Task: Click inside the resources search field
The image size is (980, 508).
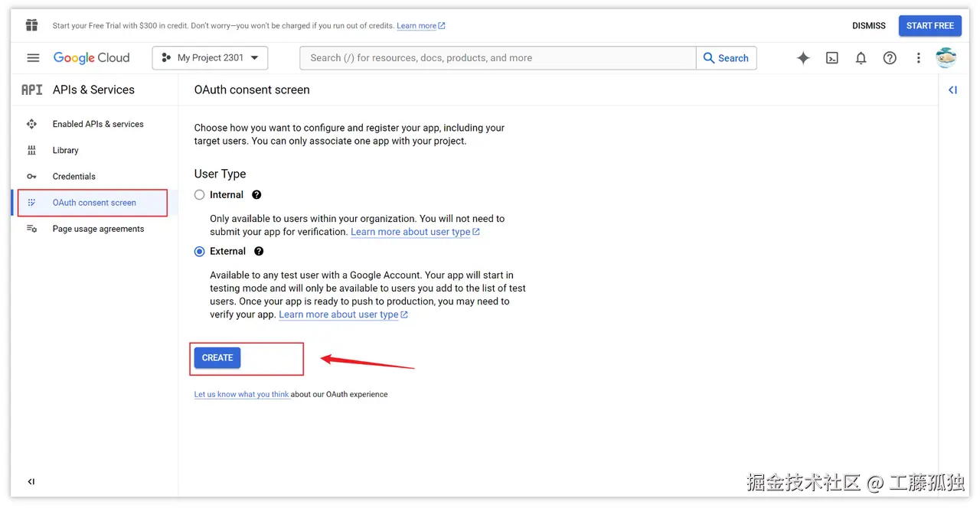Action: (498, 57)
